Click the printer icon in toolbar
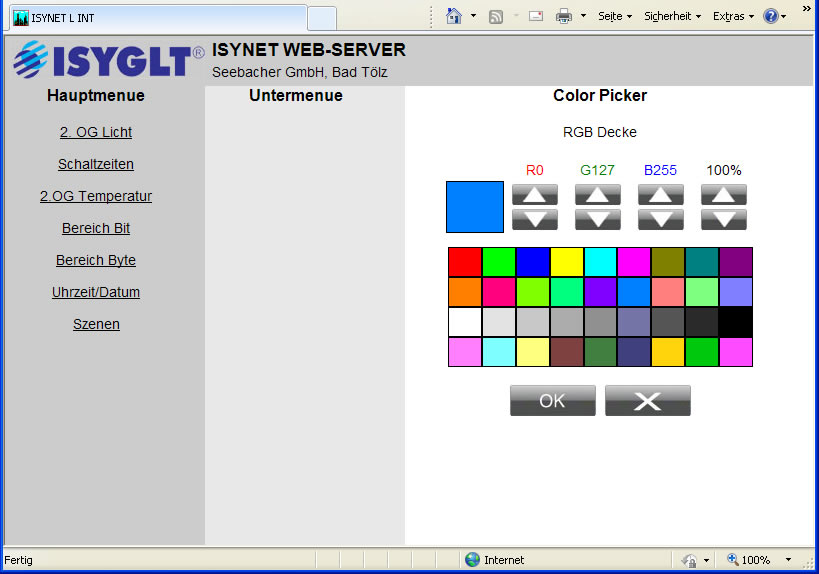 pos(564,16)
